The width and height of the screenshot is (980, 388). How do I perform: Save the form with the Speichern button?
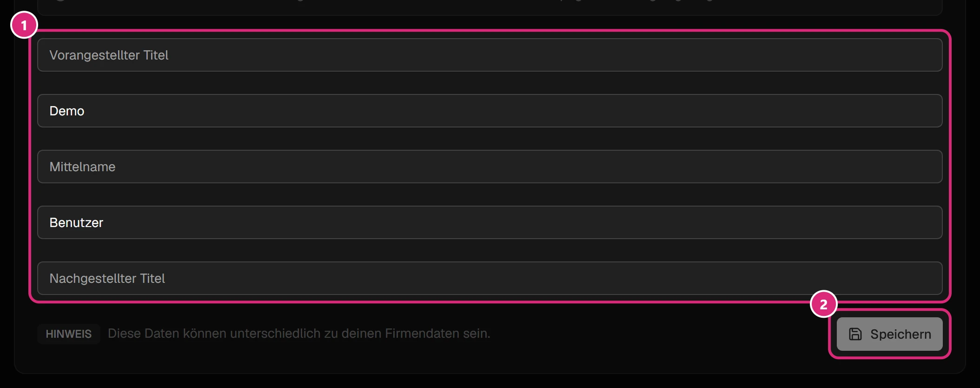tap(890, 334)
